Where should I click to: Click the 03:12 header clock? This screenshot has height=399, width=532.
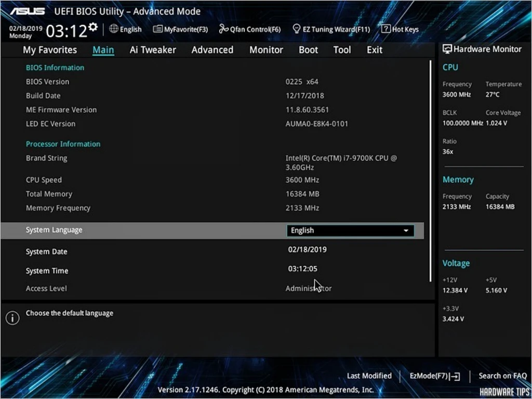click(66, 31)
